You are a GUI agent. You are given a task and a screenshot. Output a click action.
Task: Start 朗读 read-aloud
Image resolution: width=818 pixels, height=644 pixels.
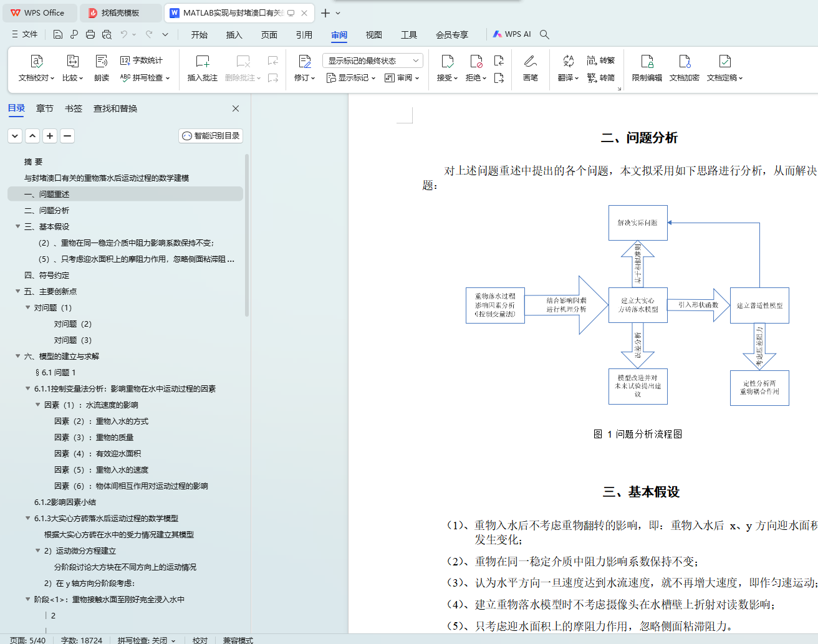tap(102, 68)
